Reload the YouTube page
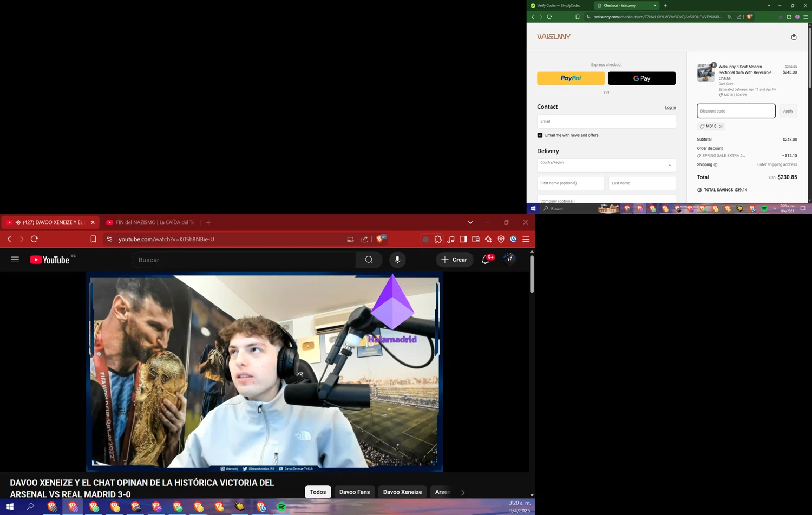The width and height of the screenshot is (812, 515). (34, 239)
